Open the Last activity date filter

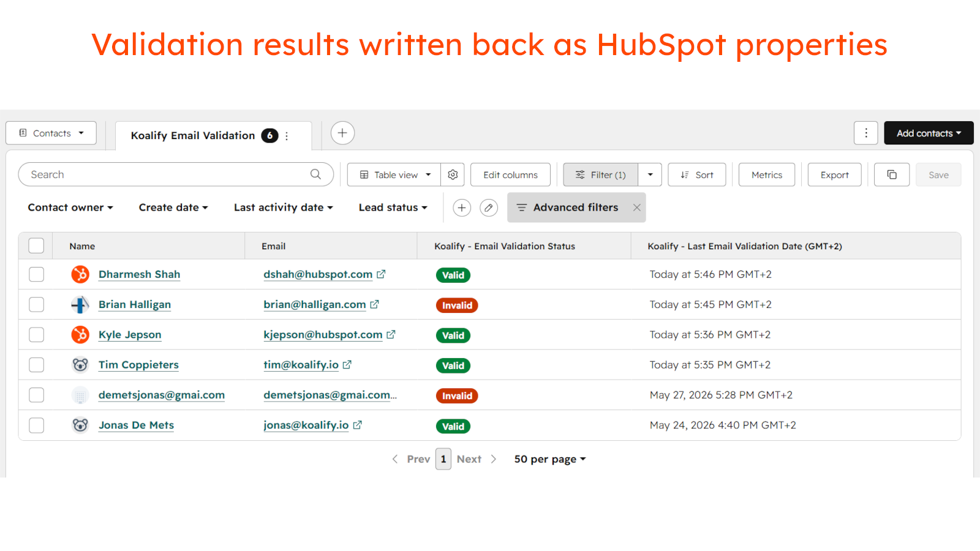coord(284,208)
